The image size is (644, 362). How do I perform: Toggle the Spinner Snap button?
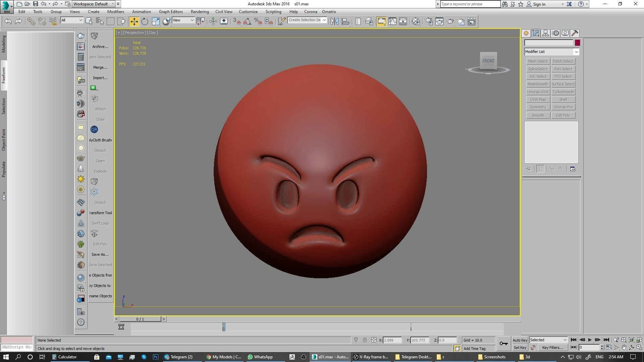(x=269, y=21)
